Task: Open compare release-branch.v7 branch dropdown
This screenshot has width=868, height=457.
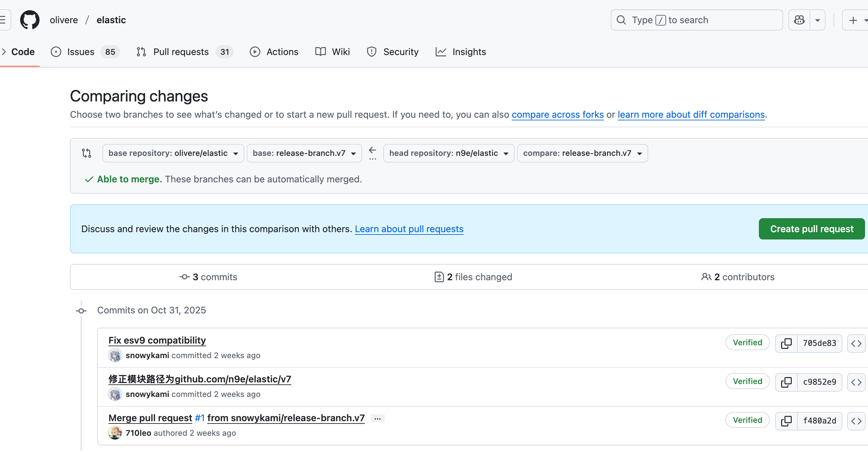Action: [x=582, y=153]
